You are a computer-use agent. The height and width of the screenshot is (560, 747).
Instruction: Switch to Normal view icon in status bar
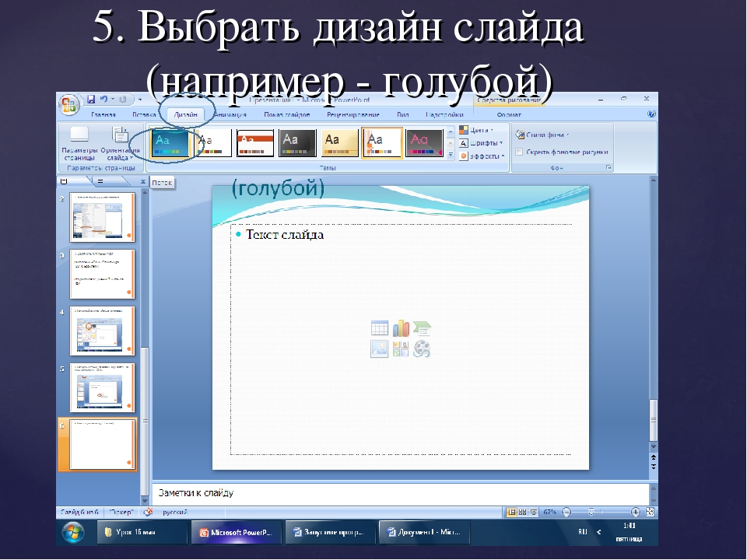click(x=512, y=513)
